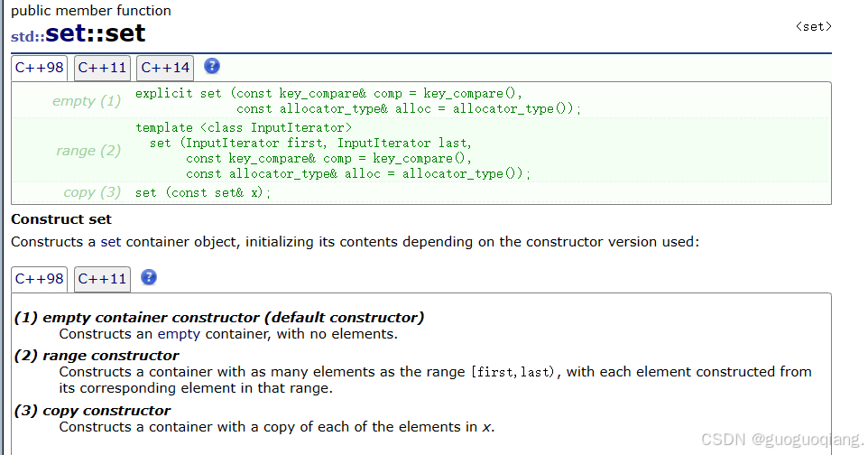Select the C++98 tab above the constructor descriptions
This screenshot has height=455, width=868.
[x=40, y=279]
